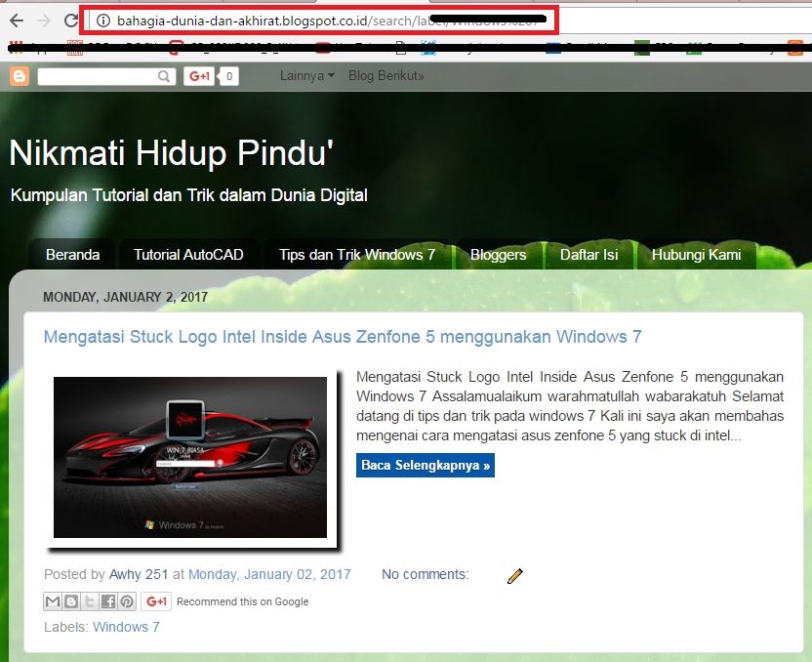Switch to the Beranda tab

pyautogui.click(x=71, y=254)
